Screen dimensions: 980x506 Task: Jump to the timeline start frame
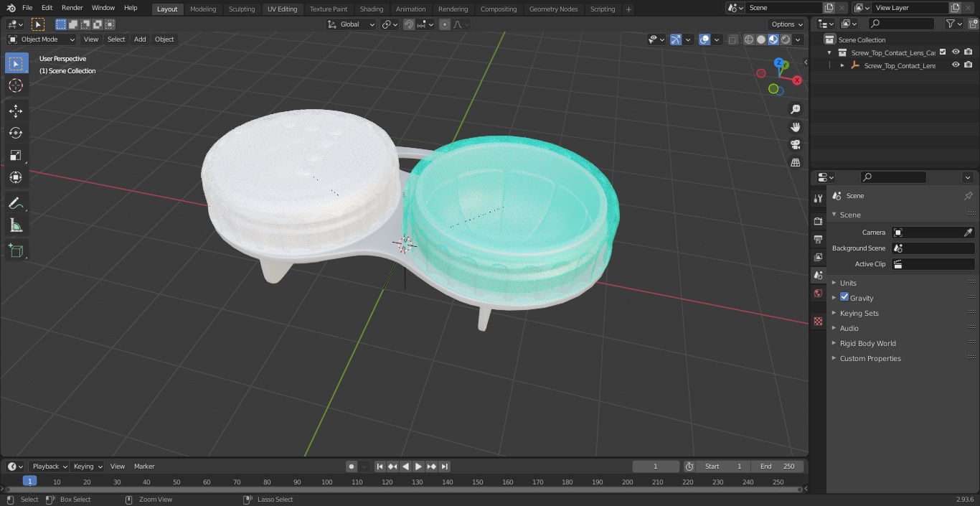tap(380, 467)
